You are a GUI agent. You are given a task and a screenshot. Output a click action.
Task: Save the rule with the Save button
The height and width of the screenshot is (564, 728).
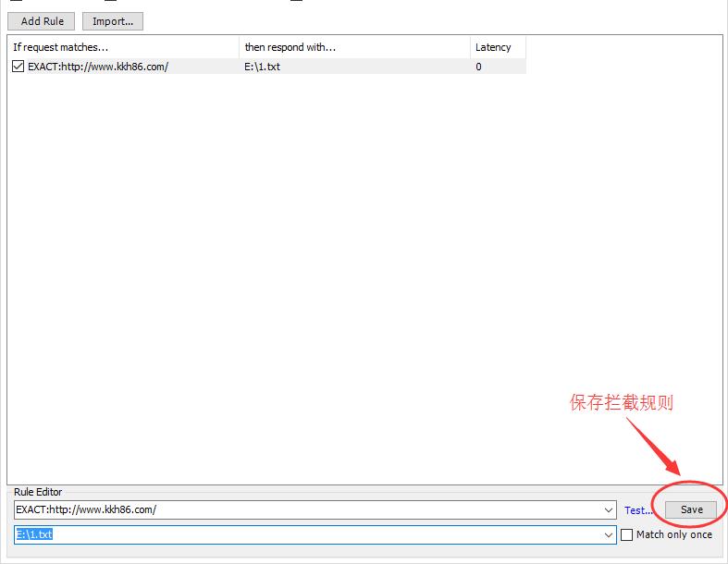coord(691,509)
